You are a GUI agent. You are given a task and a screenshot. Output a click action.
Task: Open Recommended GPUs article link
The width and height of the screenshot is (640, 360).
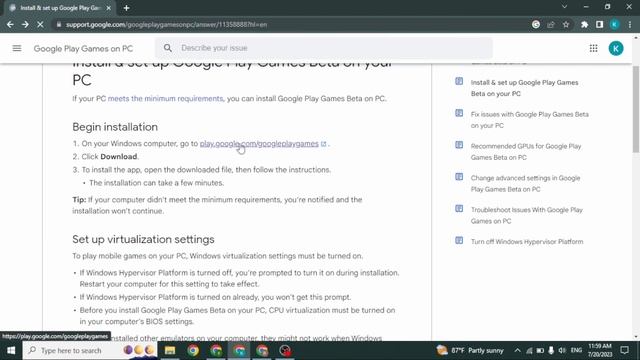(526, 151)
